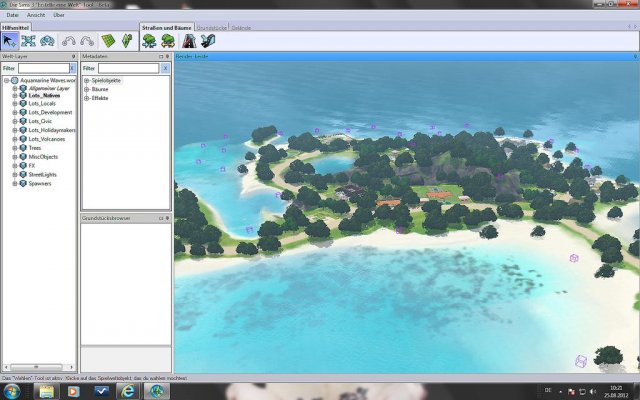The width and height of the screenshot is (640, 400).
Task: Open the volume control in tray
Action: tap(593, 391)
